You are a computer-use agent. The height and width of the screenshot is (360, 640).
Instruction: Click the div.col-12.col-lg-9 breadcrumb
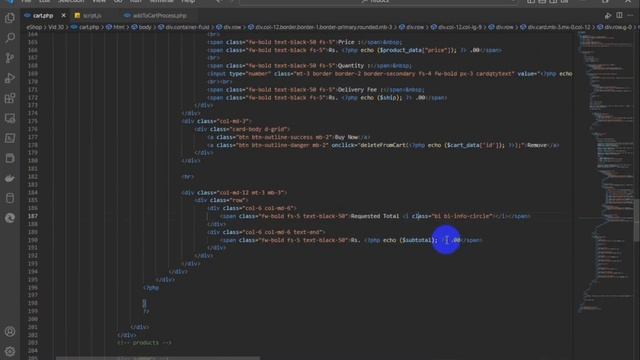pyautogui.click(x=460, y=27)
